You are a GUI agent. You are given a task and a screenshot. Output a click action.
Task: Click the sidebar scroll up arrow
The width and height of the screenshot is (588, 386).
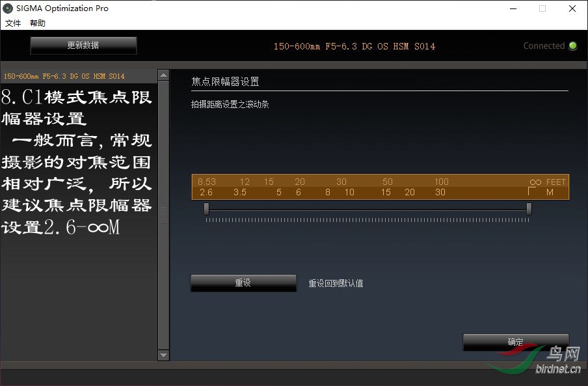(163, 75)
